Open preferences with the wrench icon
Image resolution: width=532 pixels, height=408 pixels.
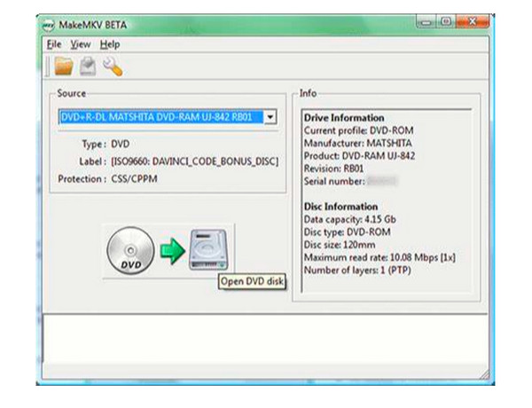113,67
